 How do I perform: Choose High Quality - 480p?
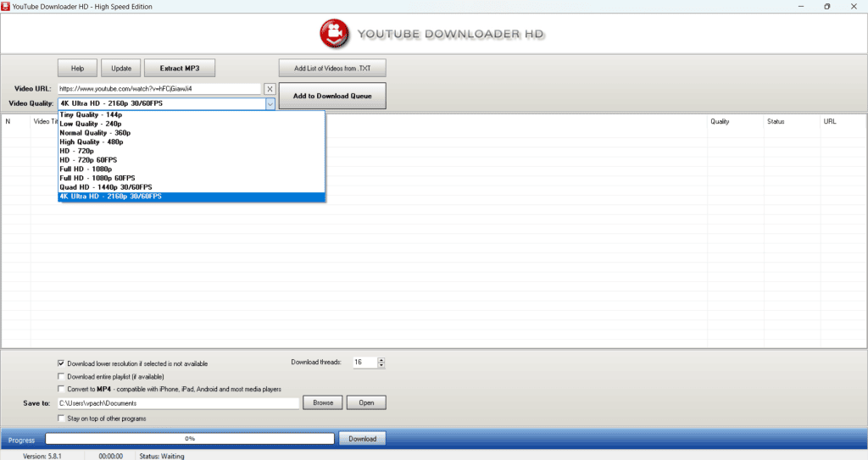[x=192, y=141]
